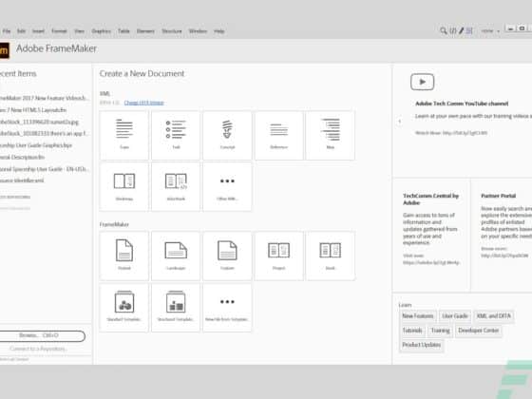Open the Training learn button
532x399 pixels.
(440, 331)
